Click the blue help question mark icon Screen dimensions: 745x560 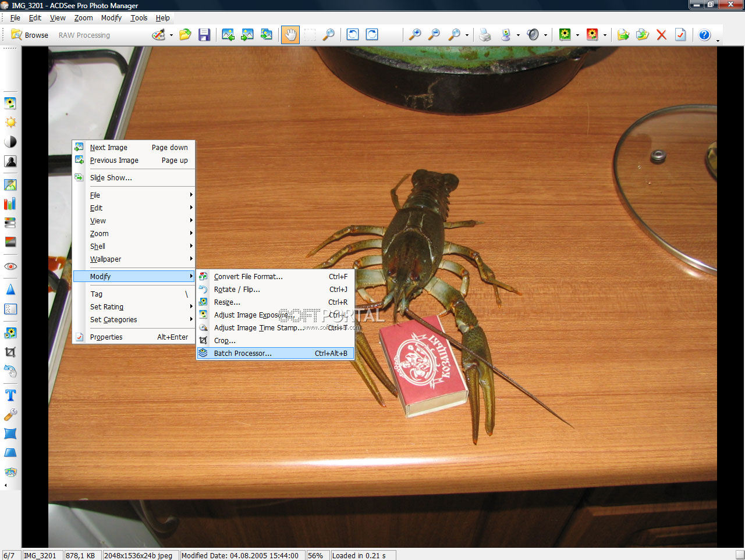point(704,35)
